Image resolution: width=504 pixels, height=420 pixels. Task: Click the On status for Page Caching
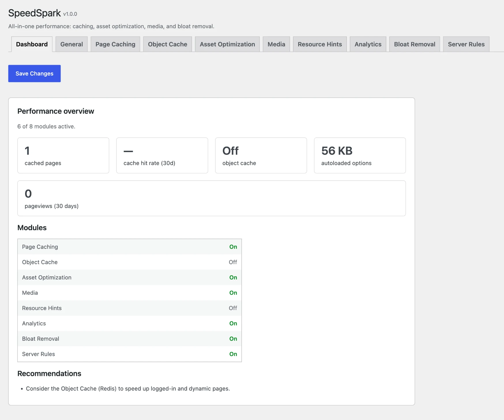[233, 247]
